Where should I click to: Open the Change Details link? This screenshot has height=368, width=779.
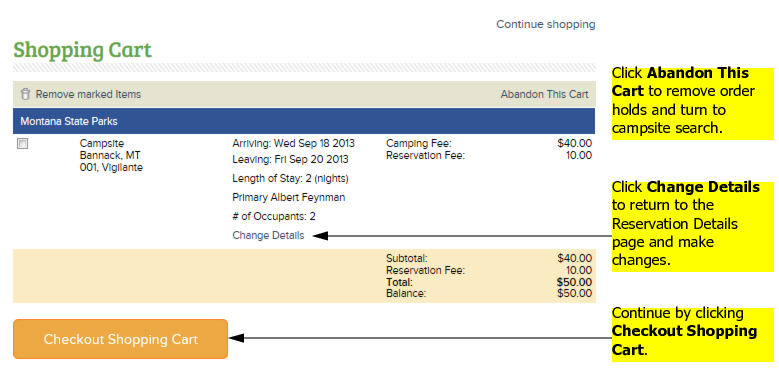(268, 235)
